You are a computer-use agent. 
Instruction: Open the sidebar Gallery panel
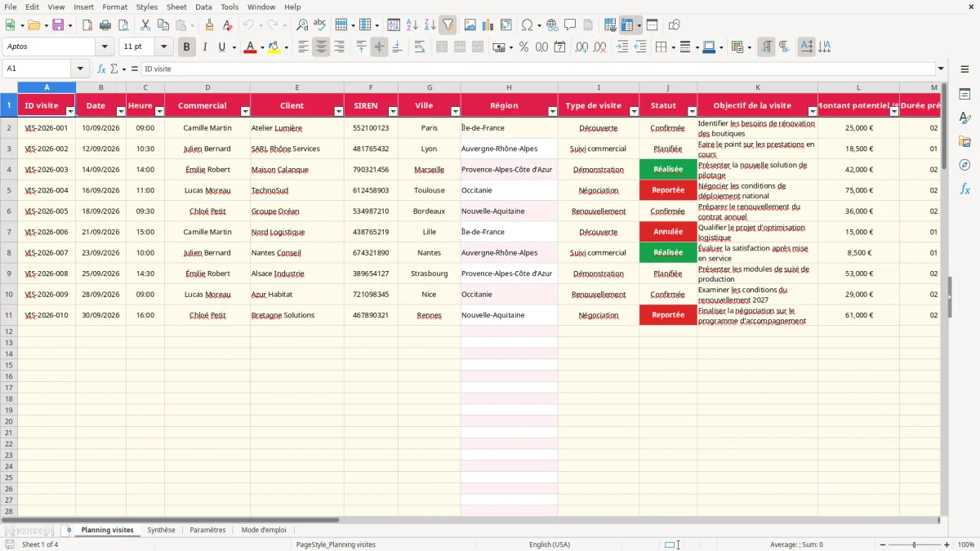tap(964, 142)
